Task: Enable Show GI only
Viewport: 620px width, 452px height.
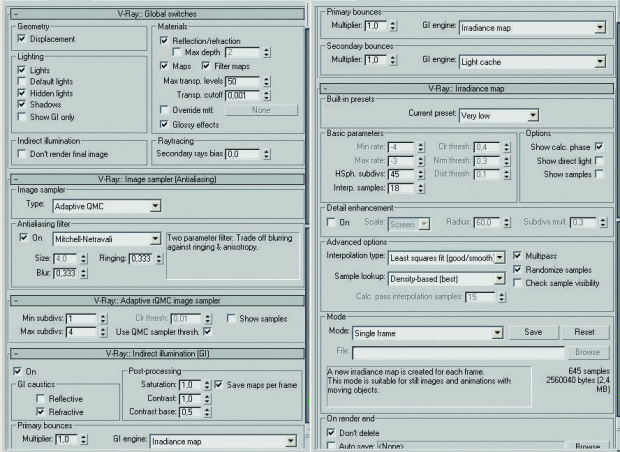Action: click(22, 117)
